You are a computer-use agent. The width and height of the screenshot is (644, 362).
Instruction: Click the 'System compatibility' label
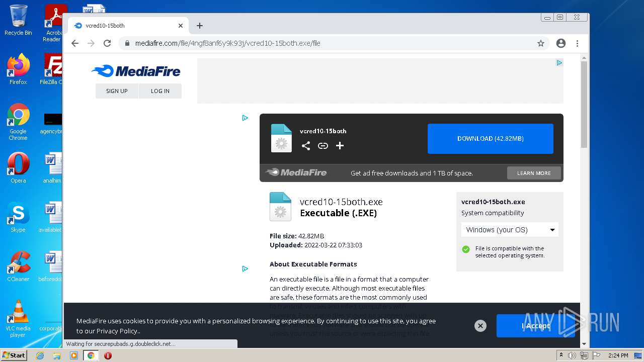click(493, 213)
